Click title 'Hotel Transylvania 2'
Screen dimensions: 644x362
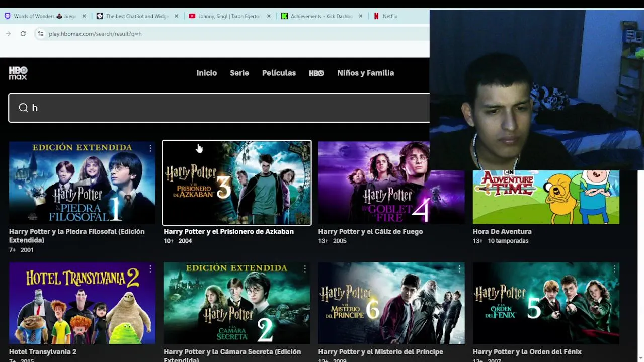[x=43, y=352]
